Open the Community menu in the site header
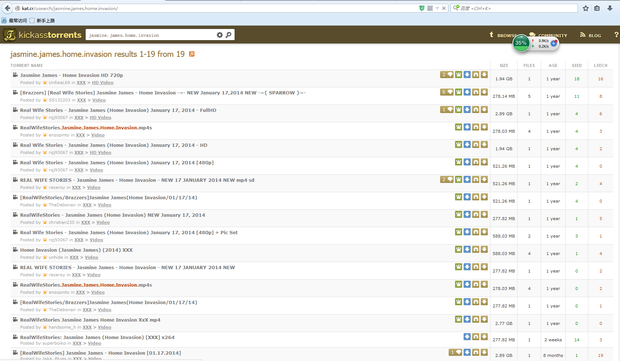 (x=548, y=35)
